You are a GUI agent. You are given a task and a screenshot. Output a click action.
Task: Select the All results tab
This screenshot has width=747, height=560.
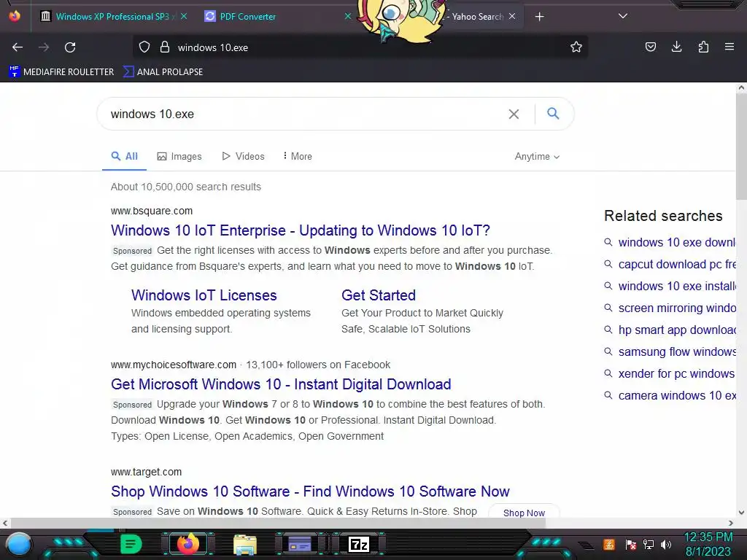pos(124,156)
